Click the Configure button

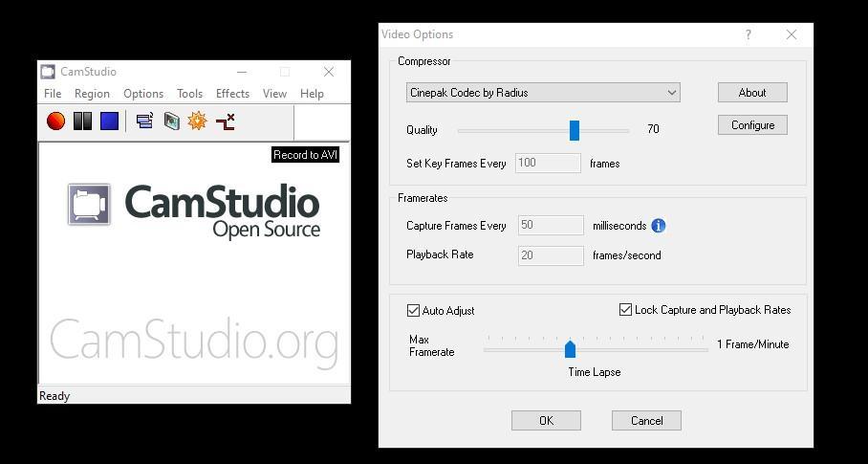(752, 125)
